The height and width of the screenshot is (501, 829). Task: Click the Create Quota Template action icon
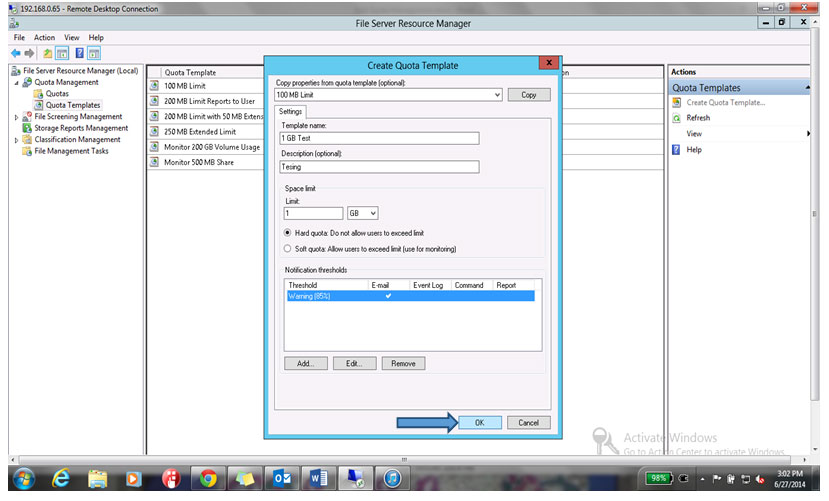[677, 103]
